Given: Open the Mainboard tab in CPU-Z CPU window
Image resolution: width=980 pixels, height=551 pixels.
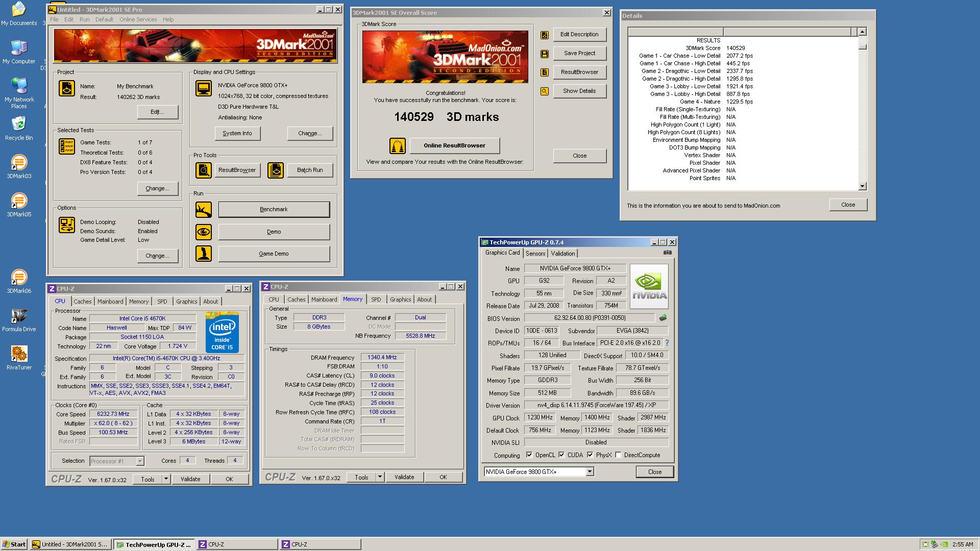Looking at the screenshot, I should pos(110,302).
